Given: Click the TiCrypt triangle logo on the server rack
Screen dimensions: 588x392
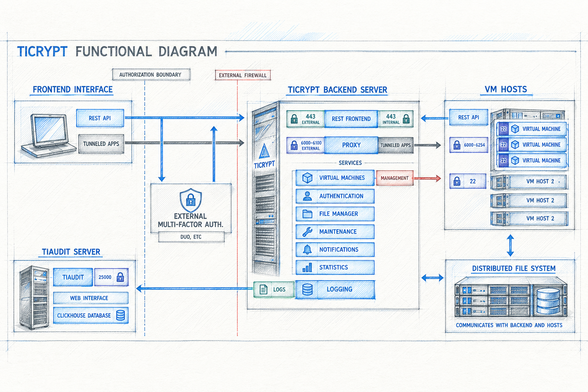Looking at the screenshot, I should click(x=264, y=151).
